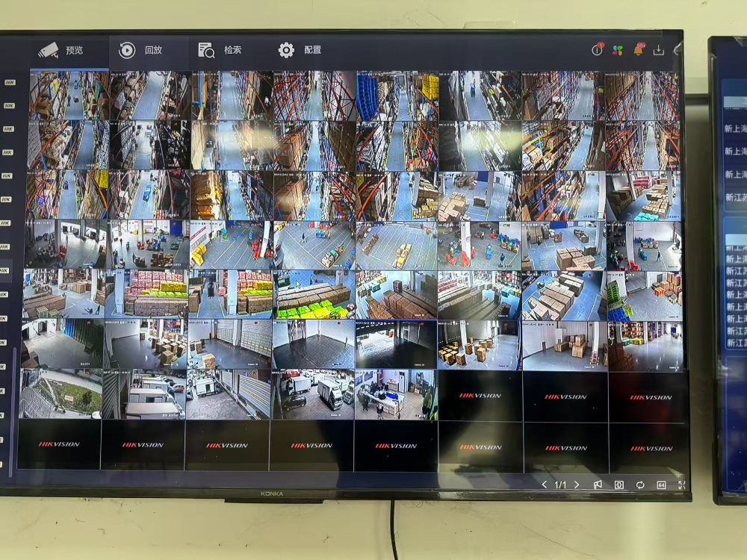
Task: Open the 配置 configuration tab
Action: pyautogui.click(x=300, y=49)
